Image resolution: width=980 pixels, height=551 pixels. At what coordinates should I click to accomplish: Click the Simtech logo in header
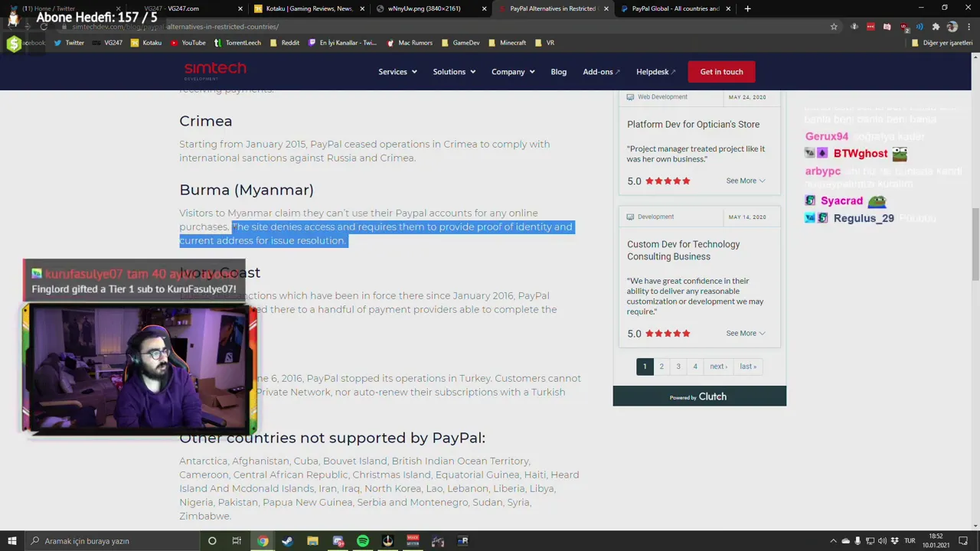click(215, 70)
